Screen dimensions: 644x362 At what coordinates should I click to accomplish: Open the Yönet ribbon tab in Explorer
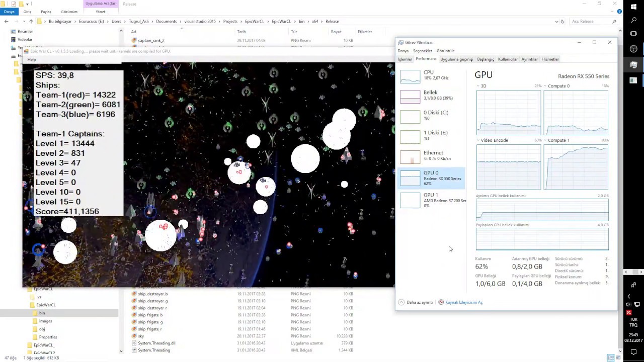point(101,12)
